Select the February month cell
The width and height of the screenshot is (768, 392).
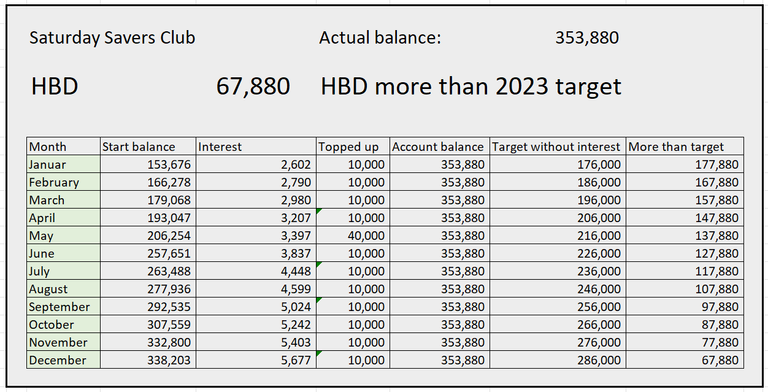click(64, 182)
